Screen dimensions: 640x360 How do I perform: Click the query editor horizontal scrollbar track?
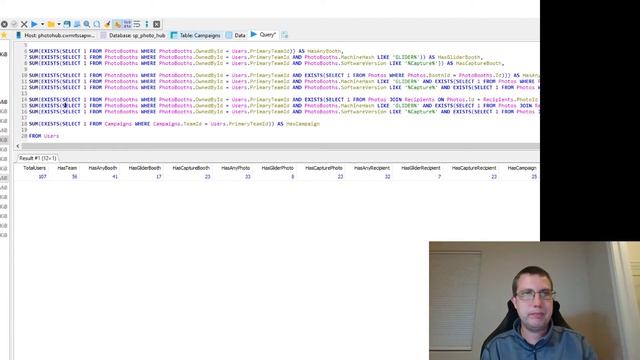coord(280,146)
